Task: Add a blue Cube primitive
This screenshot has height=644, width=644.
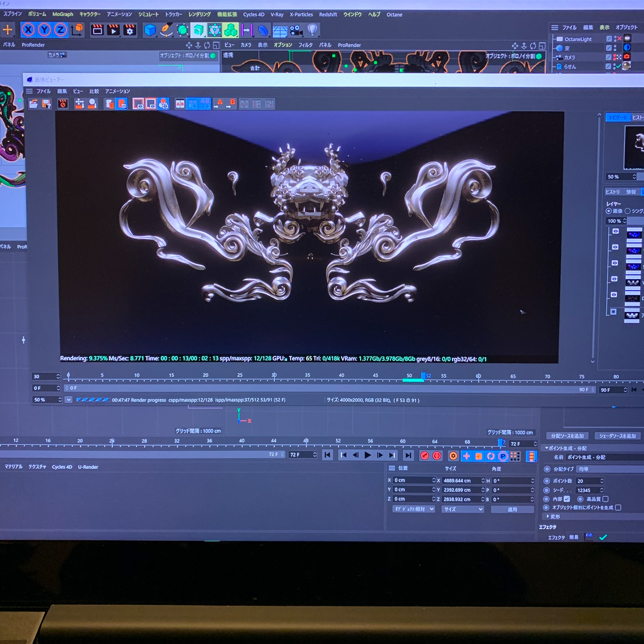Action: point(150,30)
